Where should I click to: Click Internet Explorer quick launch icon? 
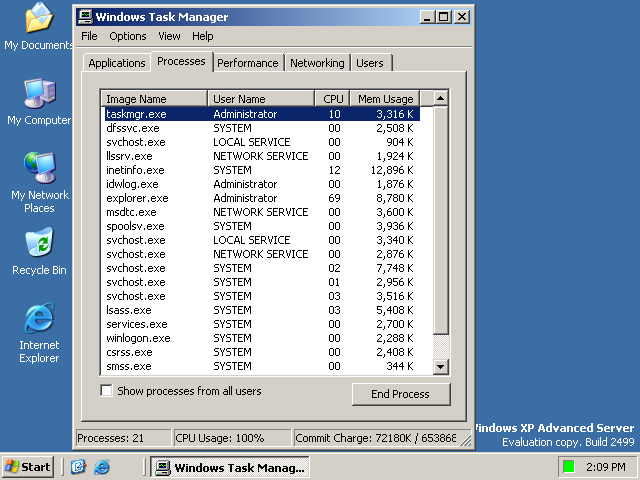(x=101, y=467)
